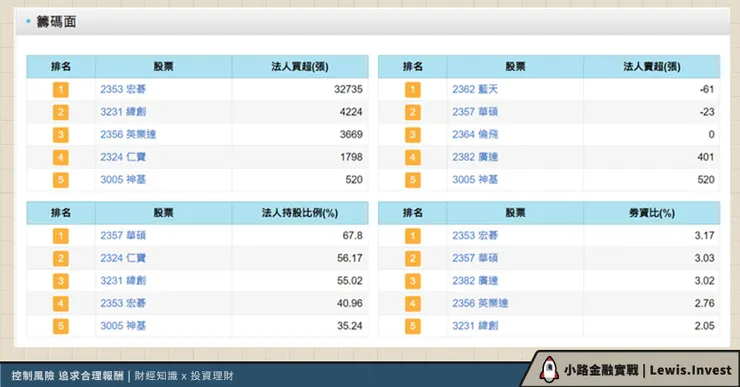Open stock link 2353 宏碁 with 32735
The image size is (740, 387).
(123, 89)
